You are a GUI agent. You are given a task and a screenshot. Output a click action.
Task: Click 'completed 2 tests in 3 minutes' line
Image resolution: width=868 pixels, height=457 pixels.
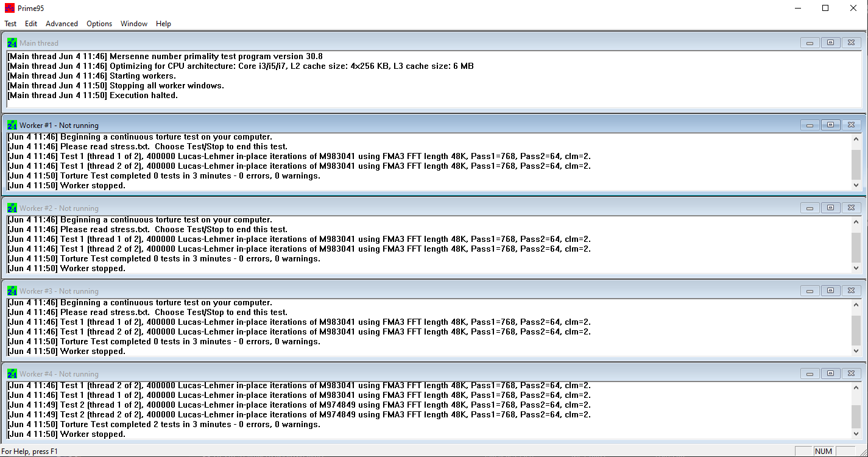pos(164,424)
